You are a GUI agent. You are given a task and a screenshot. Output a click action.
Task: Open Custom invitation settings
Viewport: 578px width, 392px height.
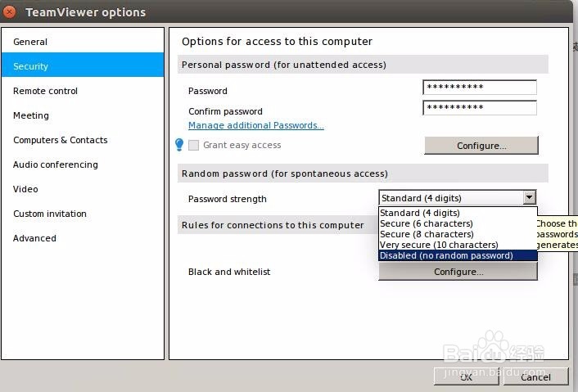[x=83, y=214]
